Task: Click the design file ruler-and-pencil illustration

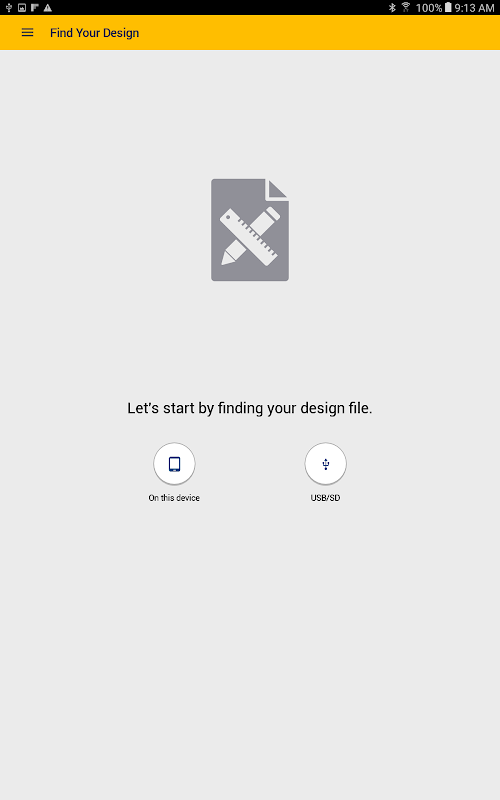Action: tap(250, 230)
